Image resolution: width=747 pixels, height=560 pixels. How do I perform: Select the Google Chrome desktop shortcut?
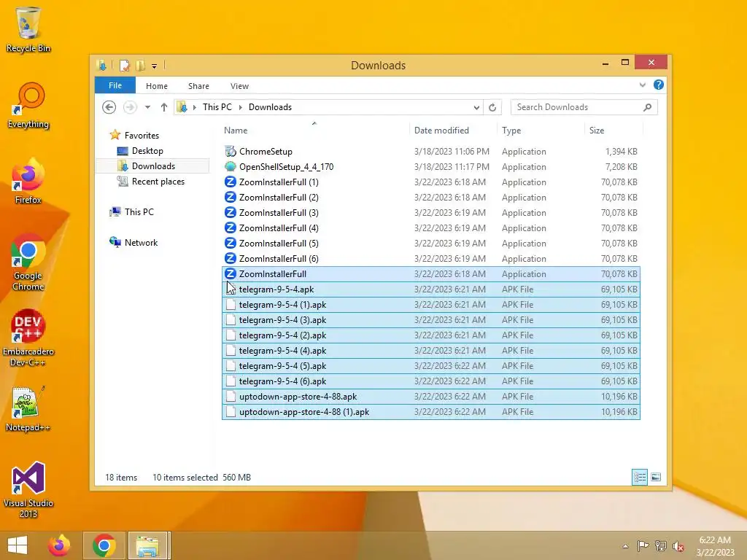click(28, 262)
